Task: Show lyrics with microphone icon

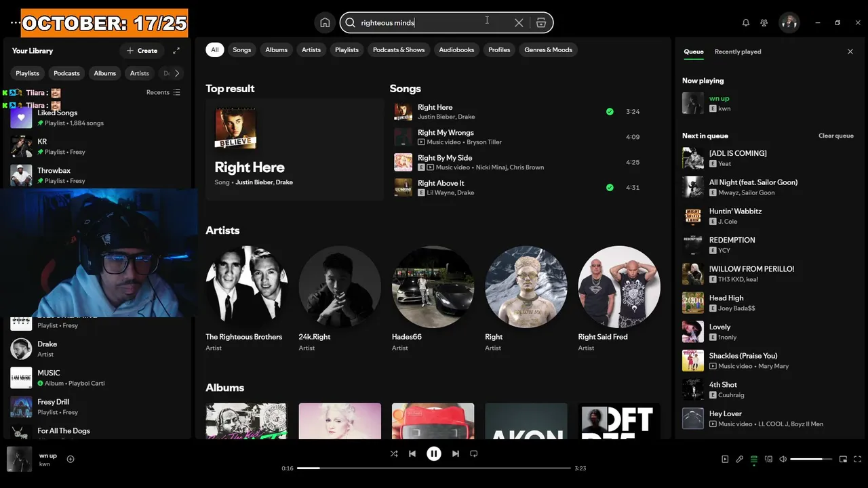Action: [x=740, y=459]
